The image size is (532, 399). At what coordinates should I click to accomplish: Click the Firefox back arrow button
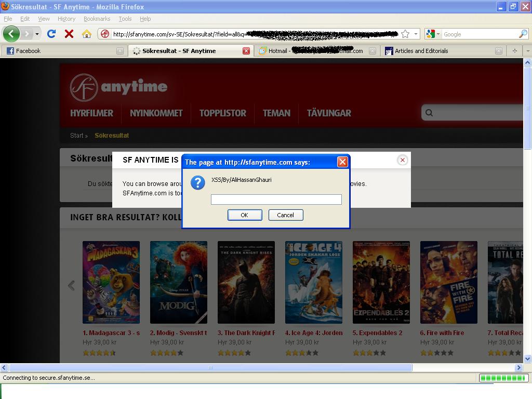point(11,34)
